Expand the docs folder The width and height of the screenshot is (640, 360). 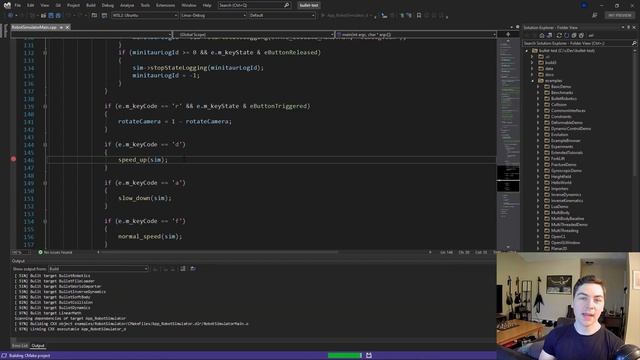pos(532,75)
